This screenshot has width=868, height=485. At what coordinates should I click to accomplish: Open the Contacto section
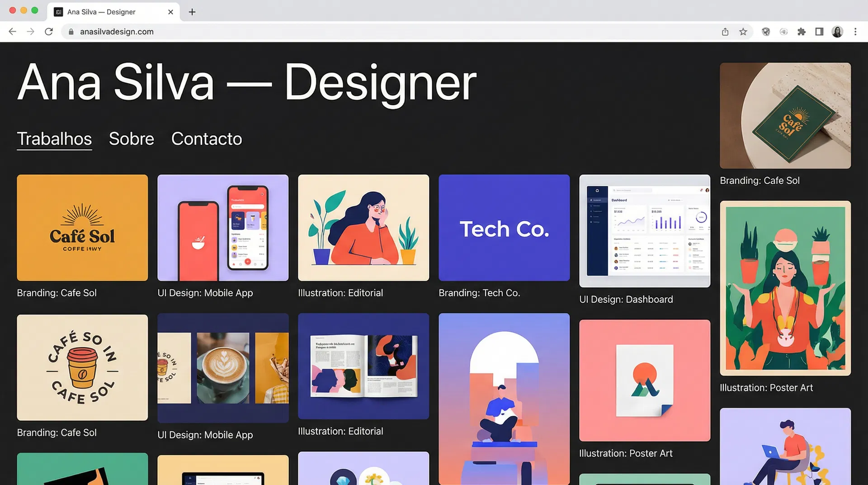[206, 139]
